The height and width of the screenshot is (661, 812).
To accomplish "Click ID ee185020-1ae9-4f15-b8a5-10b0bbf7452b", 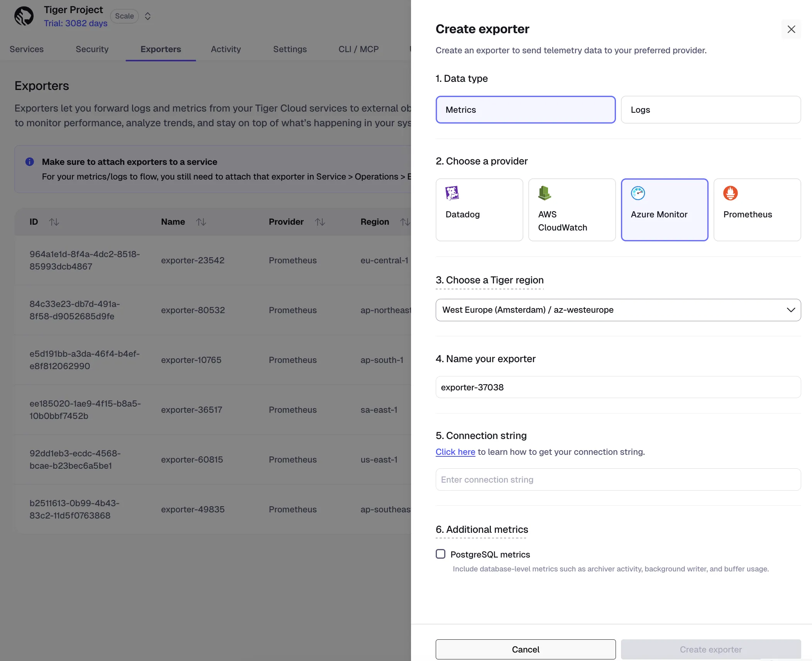I will (85, 410).
